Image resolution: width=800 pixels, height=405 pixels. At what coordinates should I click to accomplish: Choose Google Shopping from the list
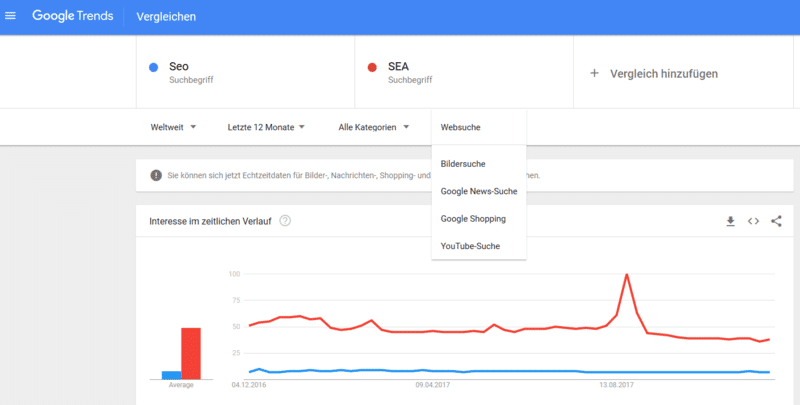point(479,219)
